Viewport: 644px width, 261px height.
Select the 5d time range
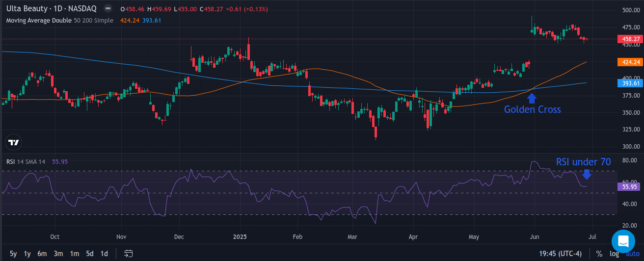click(90, 254)
